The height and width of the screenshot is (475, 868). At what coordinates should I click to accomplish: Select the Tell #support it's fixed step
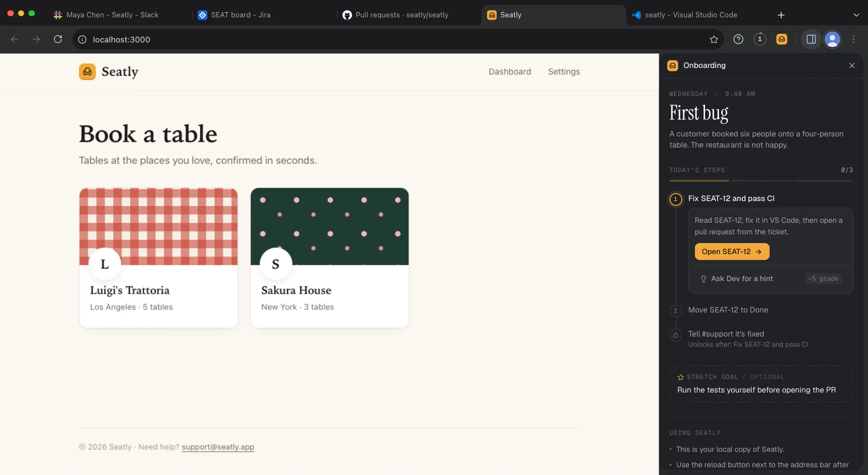(x=726, y=334)
